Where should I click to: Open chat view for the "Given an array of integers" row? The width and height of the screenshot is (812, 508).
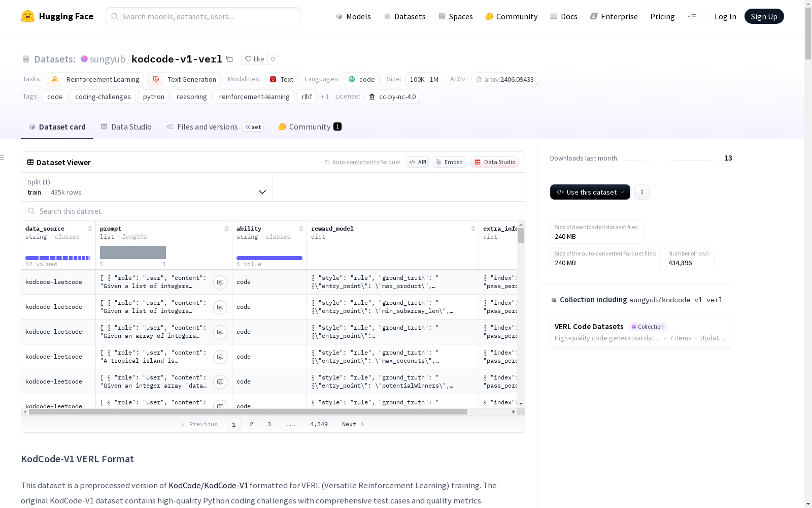tap(220, 332)
